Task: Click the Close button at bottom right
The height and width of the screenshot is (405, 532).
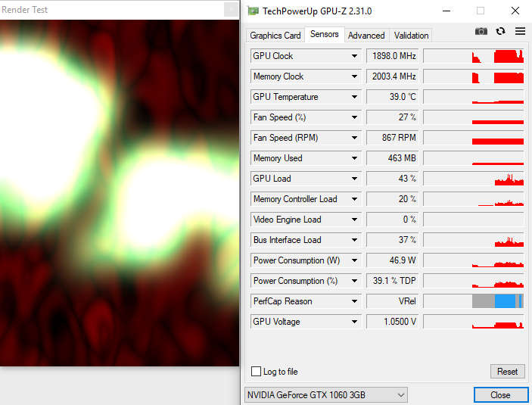Action: (500, 395)
